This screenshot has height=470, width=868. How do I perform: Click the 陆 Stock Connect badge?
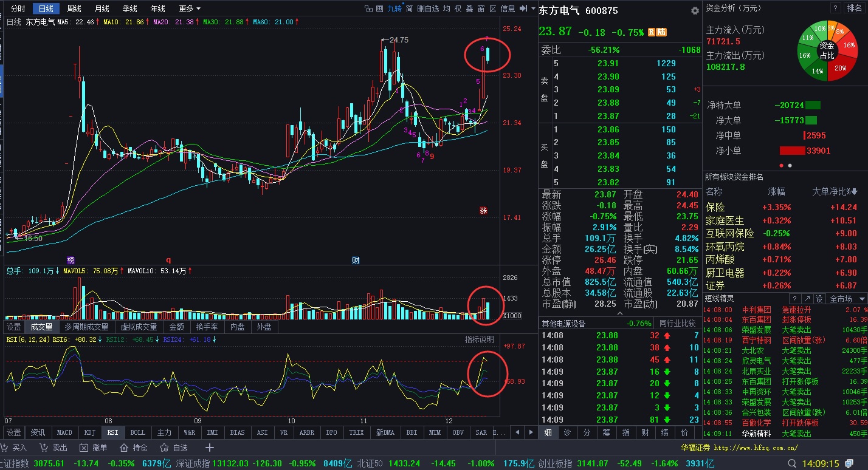coord(661,32)
